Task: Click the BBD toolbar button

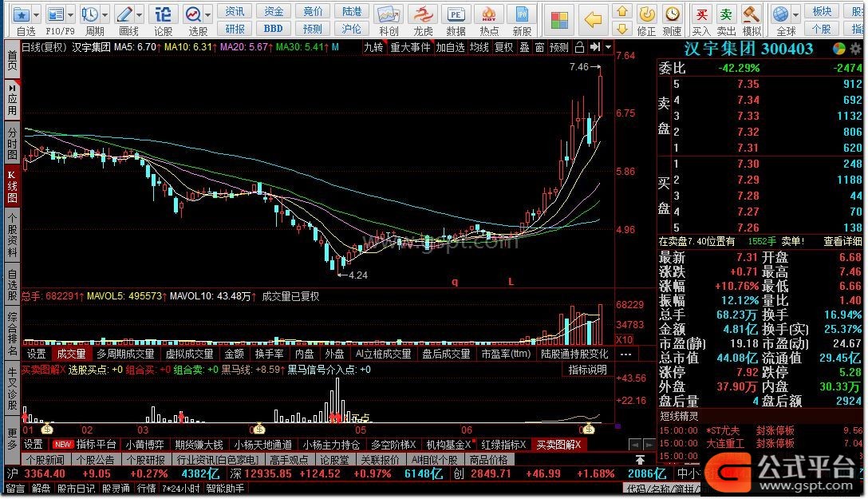Action: click(274, 28)
